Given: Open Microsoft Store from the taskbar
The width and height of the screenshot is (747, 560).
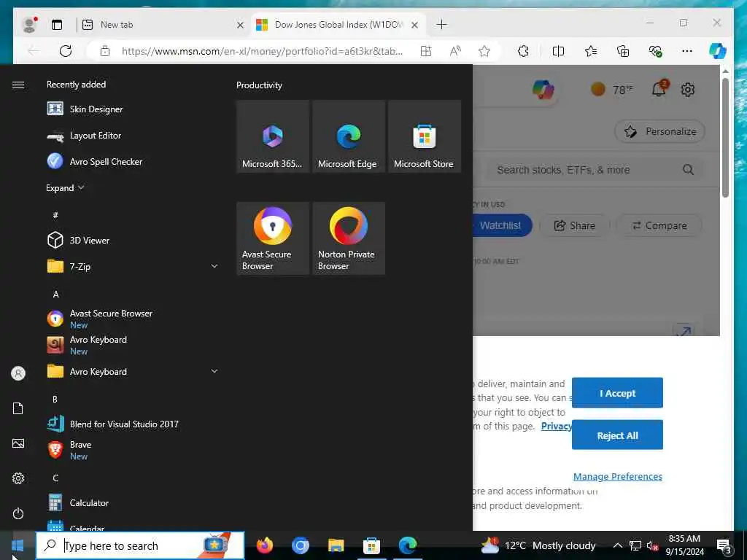Looking at the screenshot, I should click(371, 545).
